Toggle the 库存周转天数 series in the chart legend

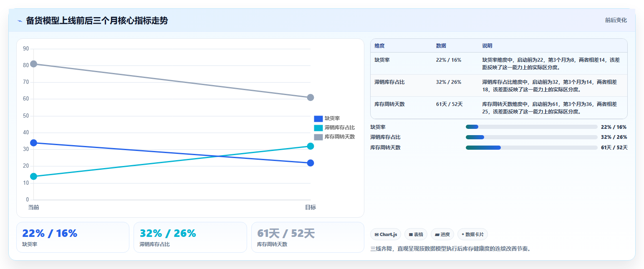[334, 137]
